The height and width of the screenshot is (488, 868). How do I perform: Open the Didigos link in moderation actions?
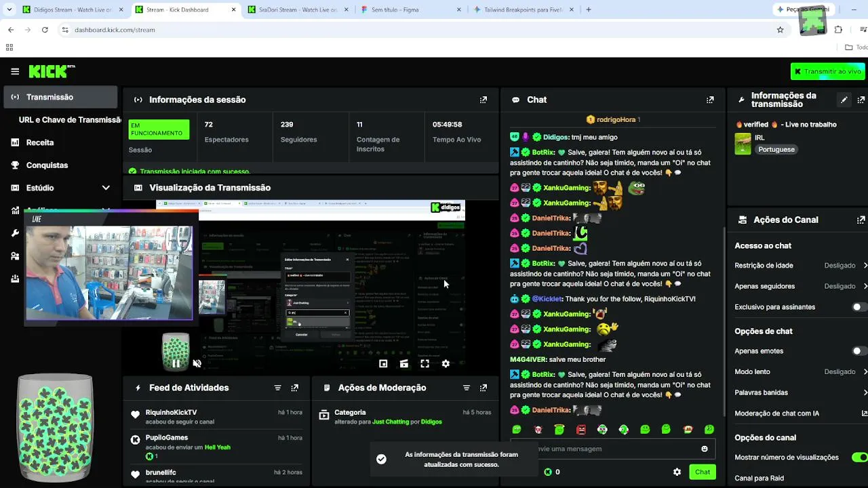[431, 422]
